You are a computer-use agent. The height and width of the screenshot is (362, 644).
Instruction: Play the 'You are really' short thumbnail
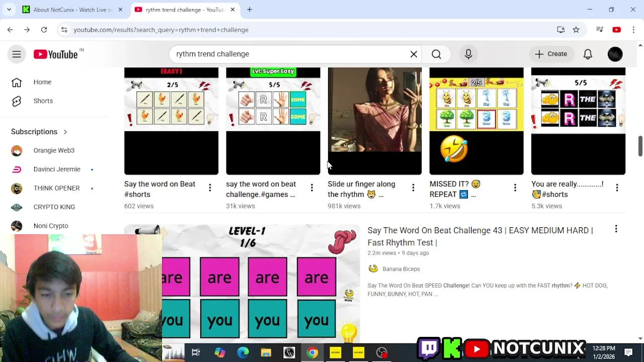(578, 121)
